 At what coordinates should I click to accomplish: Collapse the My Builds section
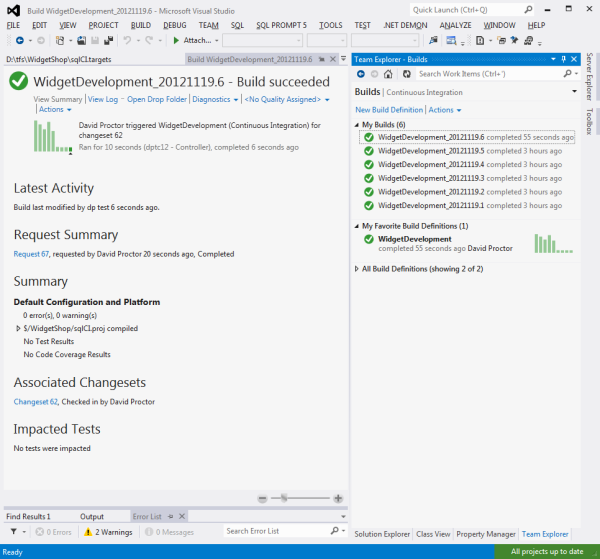coord(358,125)
